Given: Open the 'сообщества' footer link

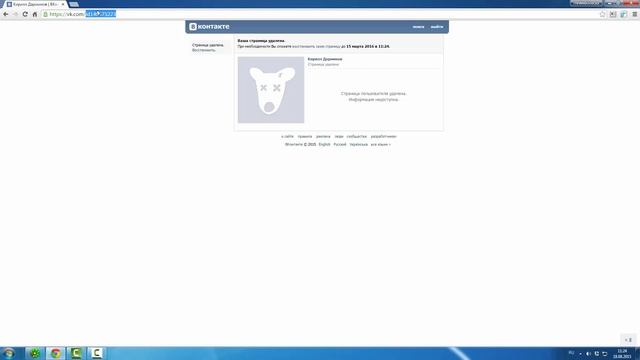Looking at the screenshot, I should pyautogui.click(x=357, y=136).
